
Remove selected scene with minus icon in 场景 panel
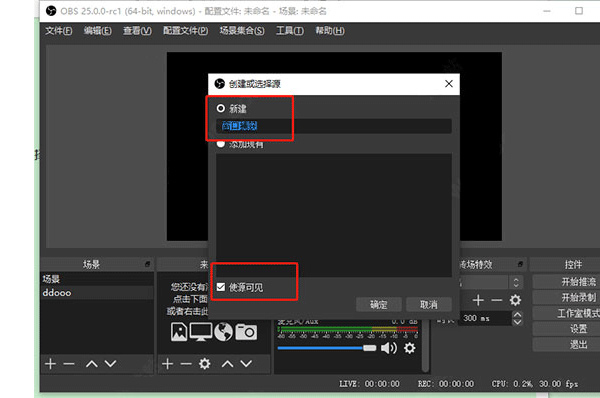pos(69,364)
